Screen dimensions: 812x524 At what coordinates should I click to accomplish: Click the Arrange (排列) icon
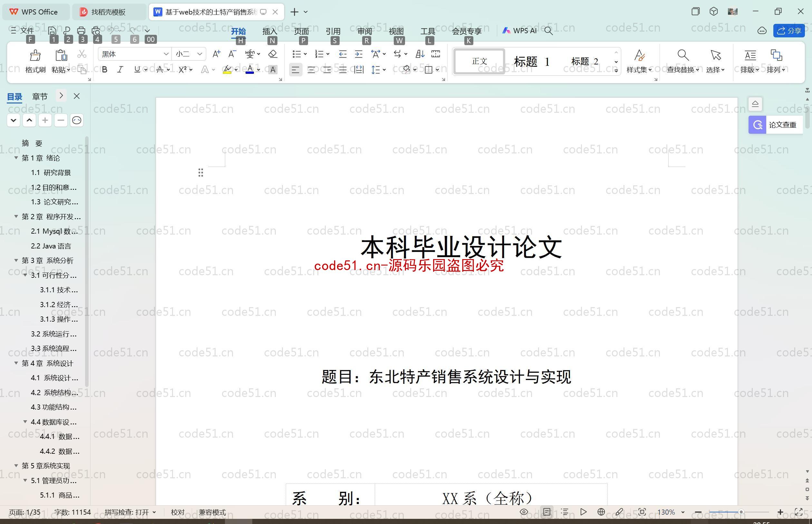(776, 55)
